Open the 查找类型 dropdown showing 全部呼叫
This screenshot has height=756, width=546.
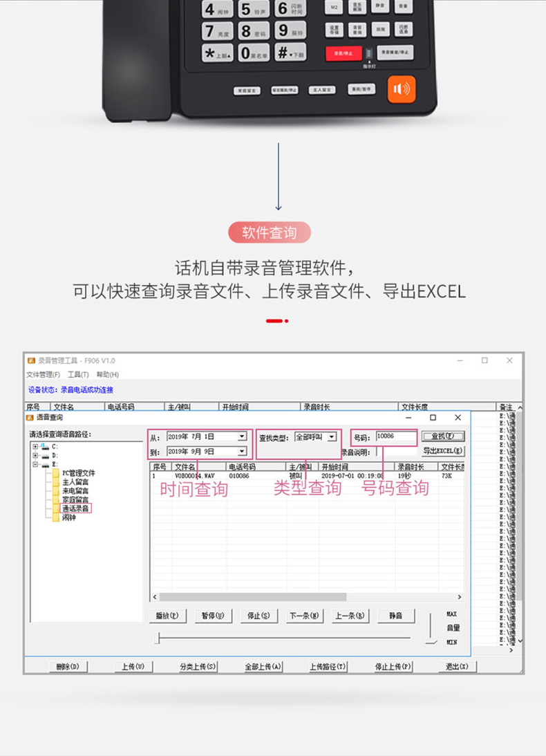point(332,437)
